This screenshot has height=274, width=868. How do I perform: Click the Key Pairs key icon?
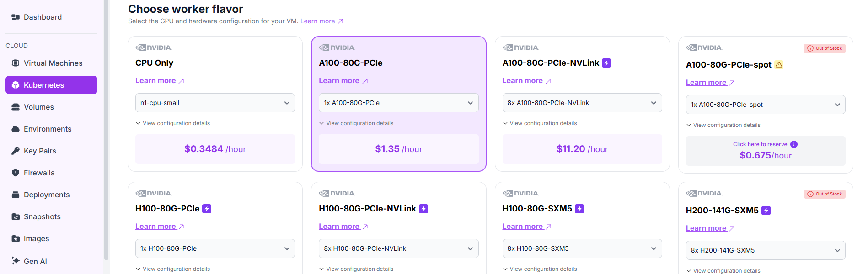16,151
